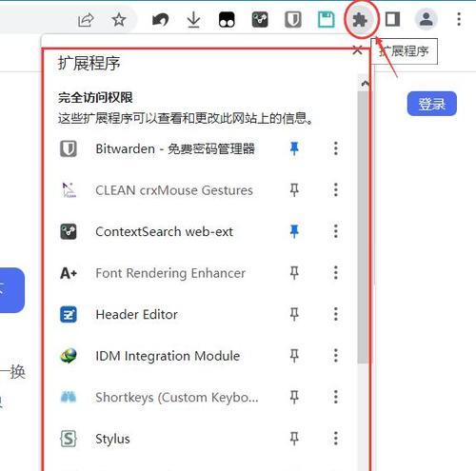This screenshot has height=471, width=476.
Task: Open more options for Bitwarden
Action: click(336, 148)
